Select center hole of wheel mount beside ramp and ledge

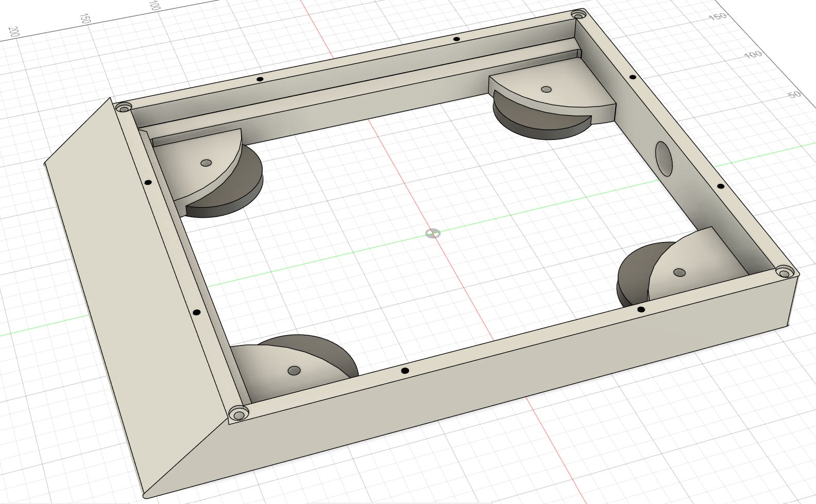click(x=207, y=163)
